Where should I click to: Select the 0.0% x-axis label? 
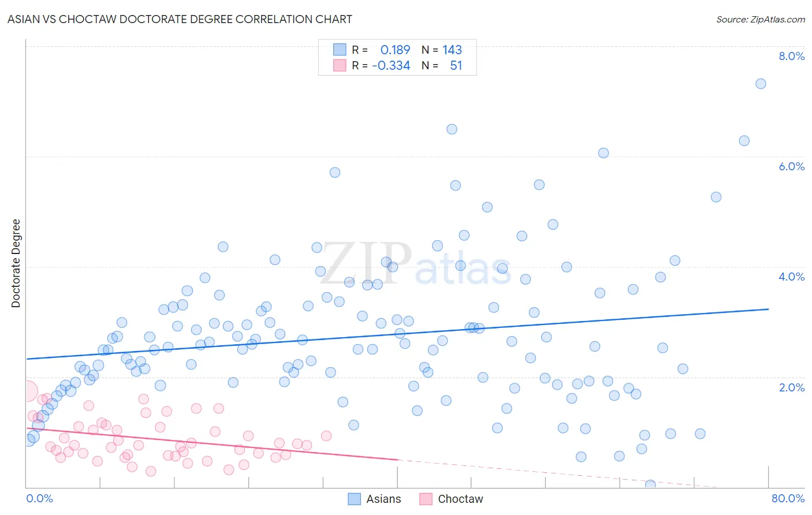[39, 498]
